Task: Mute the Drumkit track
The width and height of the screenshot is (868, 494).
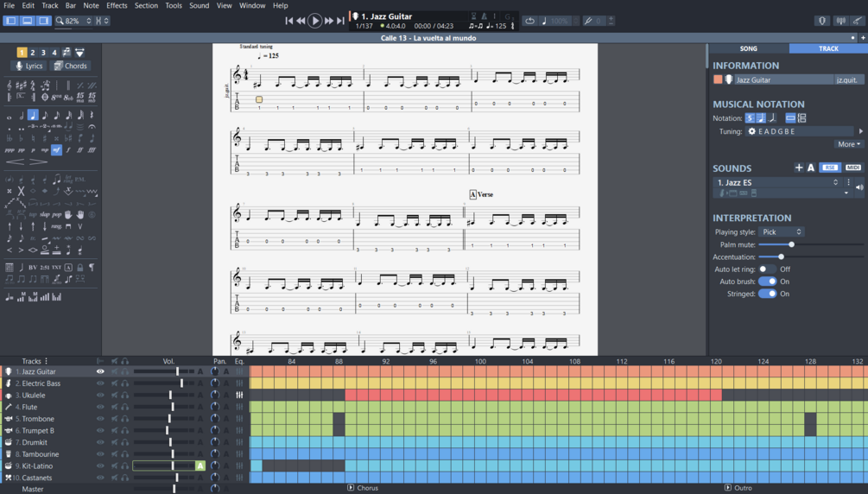Action: pyautogui.click(x=115, y=442)
